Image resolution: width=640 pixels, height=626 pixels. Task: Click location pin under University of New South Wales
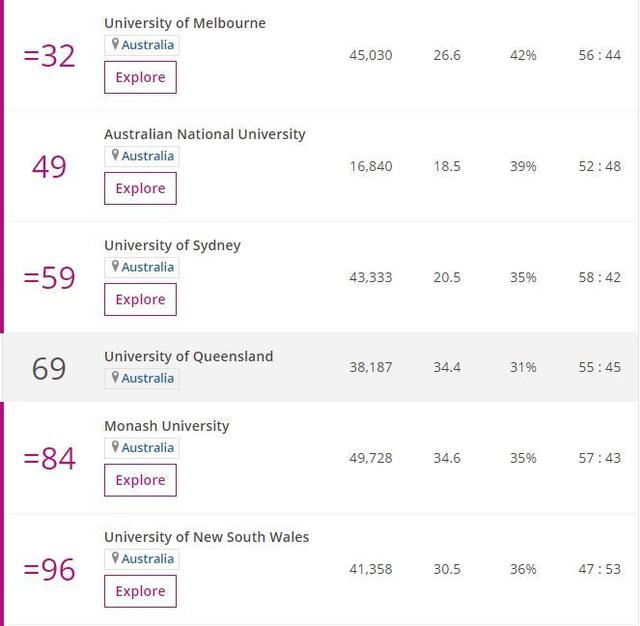(x=116, y=558)
